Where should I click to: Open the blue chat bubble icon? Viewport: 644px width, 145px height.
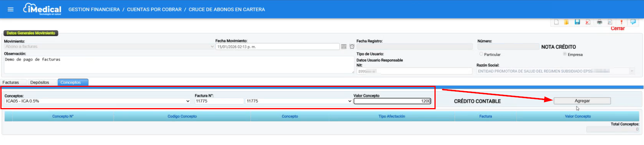(x=633, y=22)
